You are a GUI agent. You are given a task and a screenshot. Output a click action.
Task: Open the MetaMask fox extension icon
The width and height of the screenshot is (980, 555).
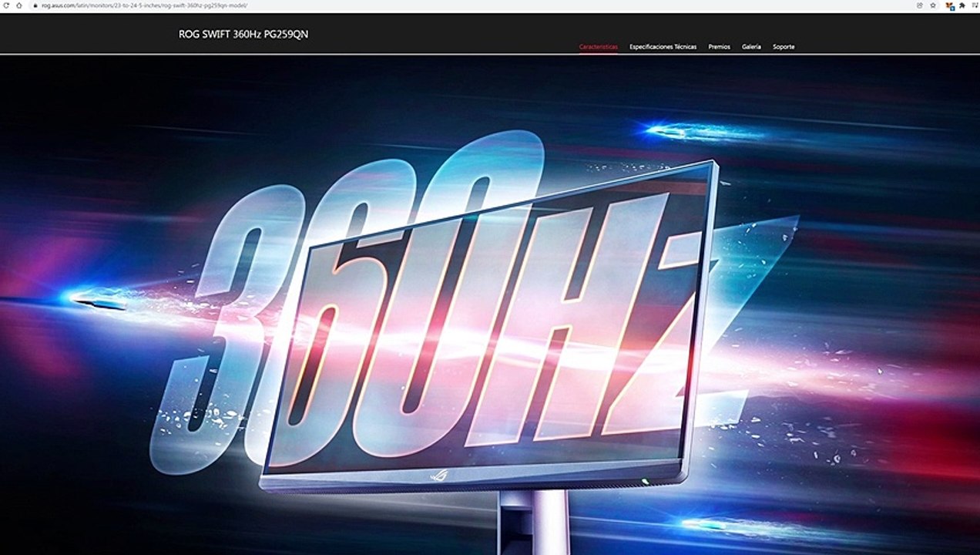coord(950,5)
